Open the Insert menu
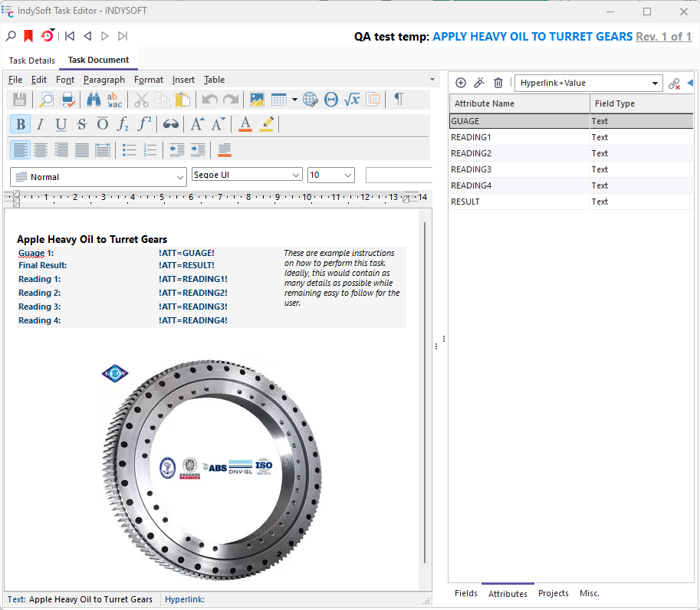Image resolution: width=700 pixels, height=610 pixels. [x=183, y=80]
